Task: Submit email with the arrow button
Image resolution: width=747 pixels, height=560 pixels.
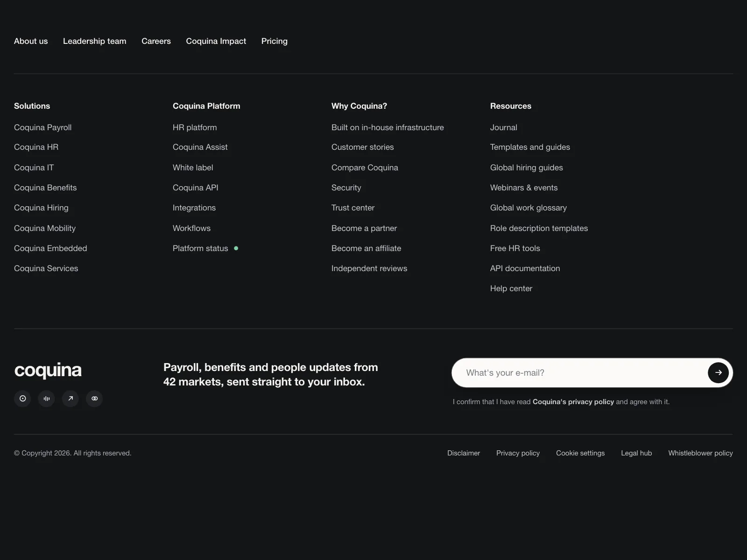Action: [x=718, y=373]
